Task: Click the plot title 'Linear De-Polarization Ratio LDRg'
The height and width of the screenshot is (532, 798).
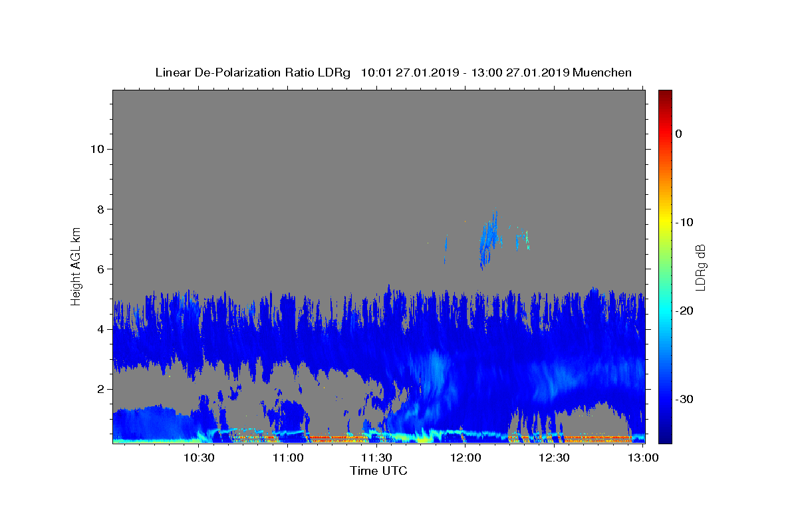Action: tap(253, 72)
